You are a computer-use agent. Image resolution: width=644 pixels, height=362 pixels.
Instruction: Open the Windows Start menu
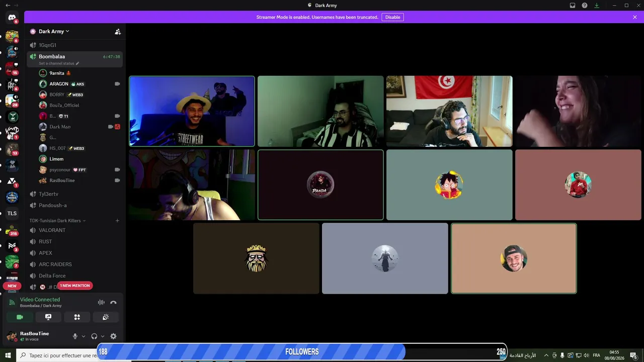click(x=8, y=355)
